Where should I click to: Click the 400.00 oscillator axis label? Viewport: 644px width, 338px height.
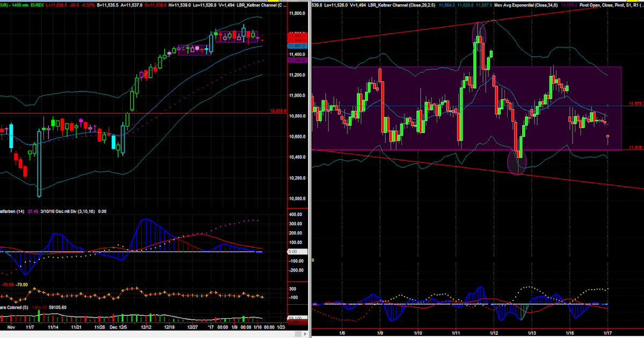[295, 215]
